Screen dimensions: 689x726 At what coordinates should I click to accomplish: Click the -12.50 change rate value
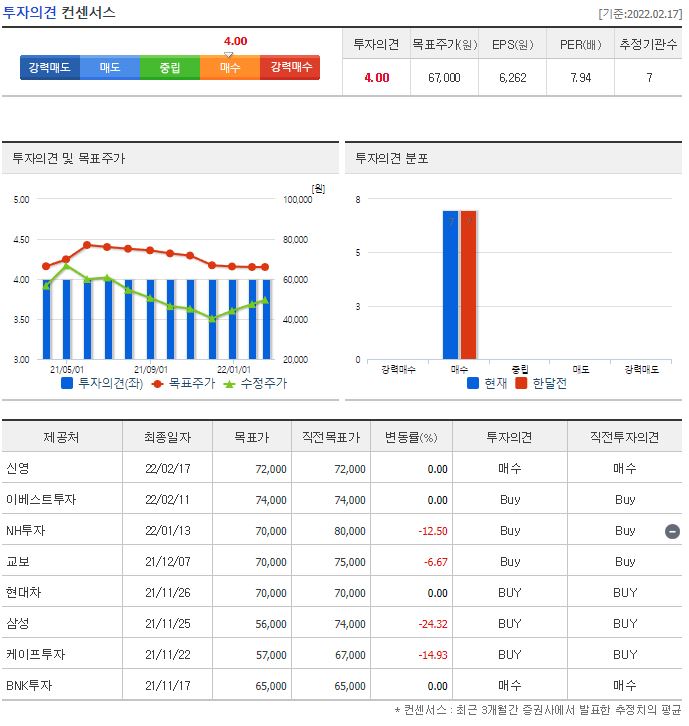(x=433, y=531)
